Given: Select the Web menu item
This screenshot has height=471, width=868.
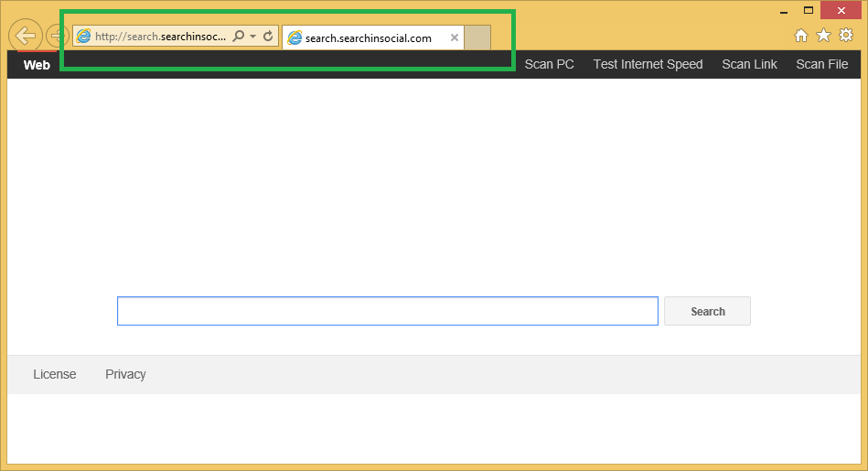Looking at the screenshot, I should coord(37,65).
